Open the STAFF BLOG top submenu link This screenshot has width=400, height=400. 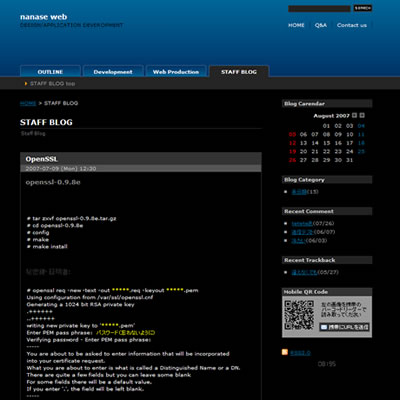click(52, 84)
